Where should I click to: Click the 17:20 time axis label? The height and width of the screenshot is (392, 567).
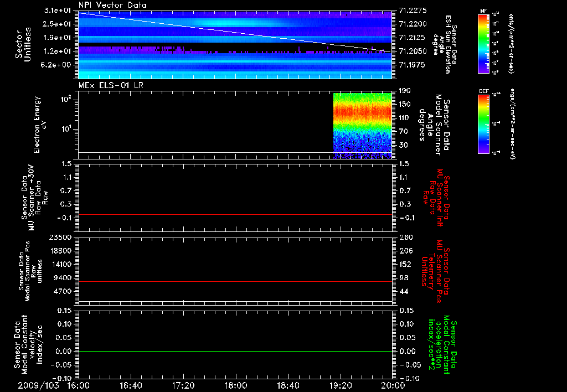pos(183,385)
